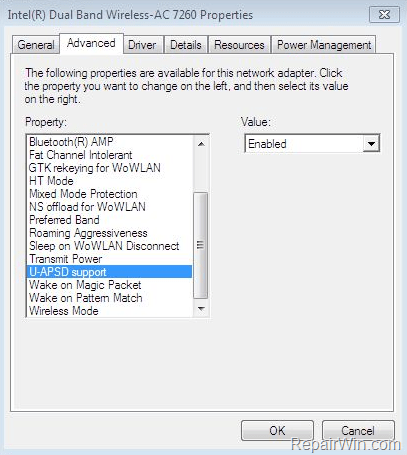This screenshot has width=407, height=455.
Task: Select Bluetooth(R) AMP property
Action: pos(109,142)
